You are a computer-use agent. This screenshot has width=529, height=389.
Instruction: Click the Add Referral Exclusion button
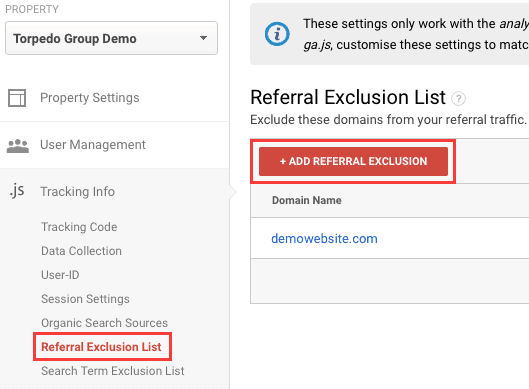pos(353,161)
